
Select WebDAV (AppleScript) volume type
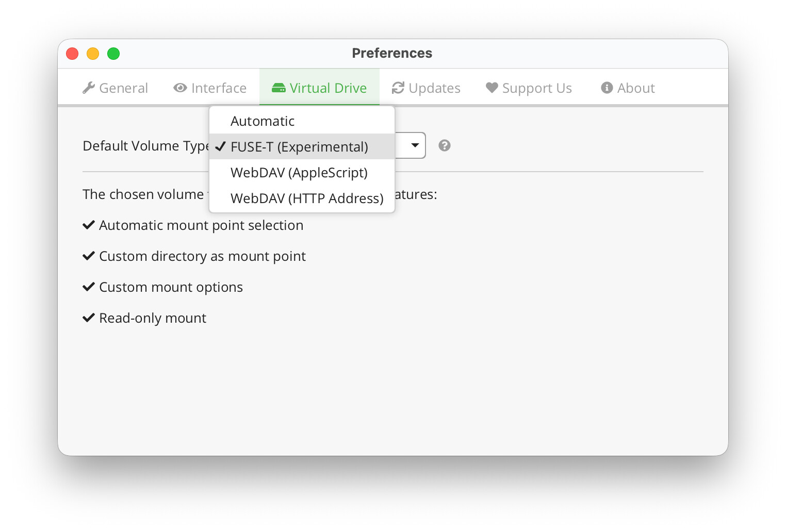[299, 173]
